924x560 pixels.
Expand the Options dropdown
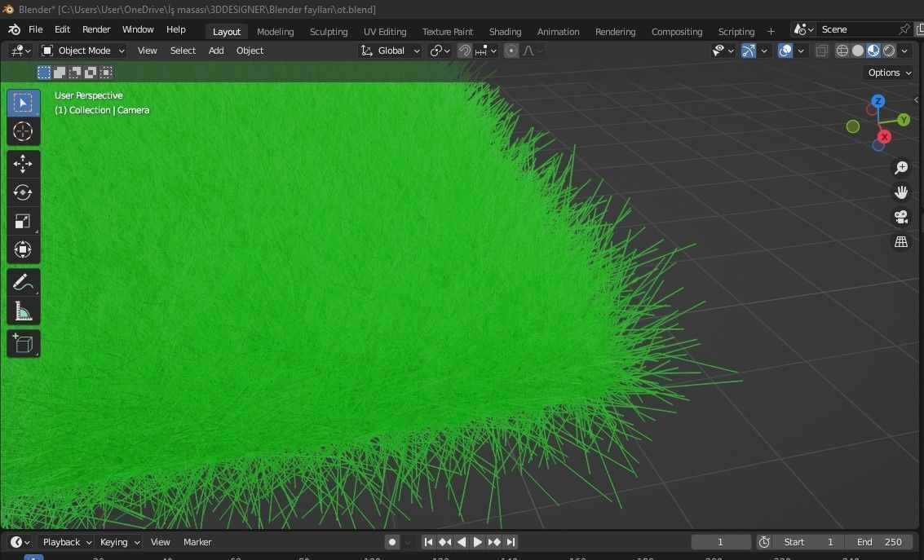click(x=889, y=73)
